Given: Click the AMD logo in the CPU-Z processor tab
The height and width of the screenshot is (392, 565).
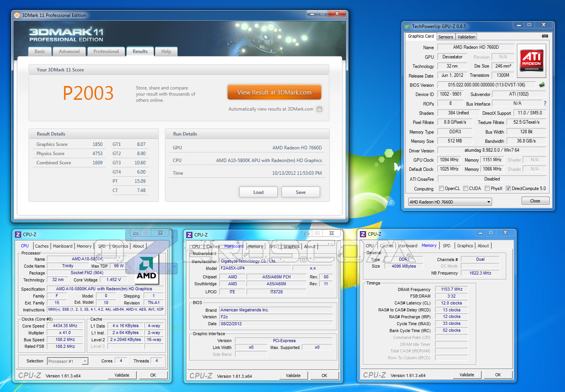Looking at the screenshot, I should tap(146, 268).
